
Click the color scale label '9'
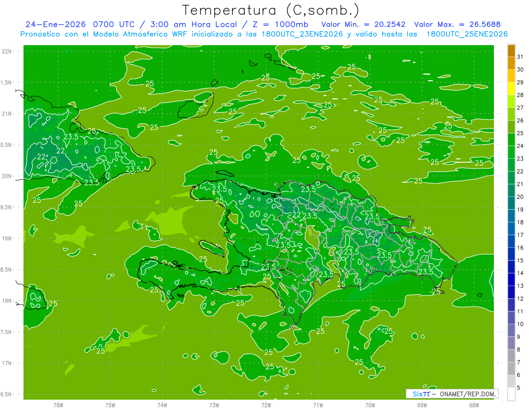tap(519, 337)
